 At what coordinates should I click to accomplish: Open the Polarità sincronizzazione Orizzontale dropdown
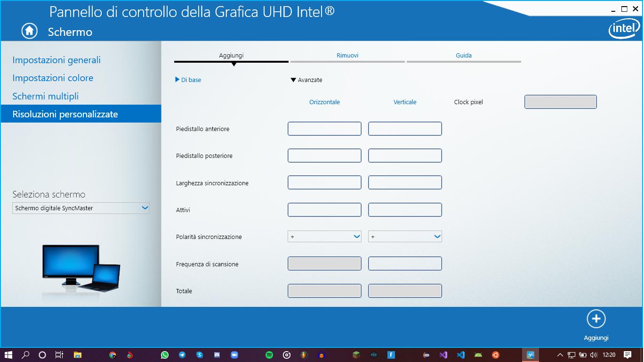(x=324, y=236)
